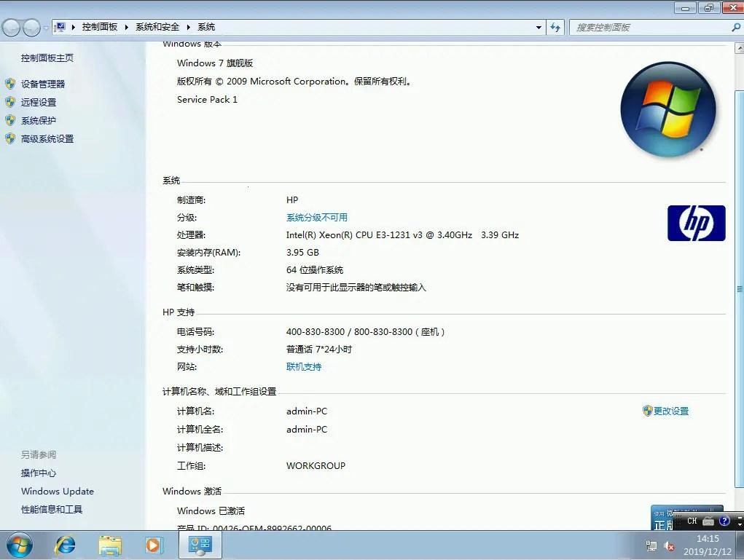The image size is (744, 560).
Task: Click 更改设置 to change computer name
Action: point(671,411)
